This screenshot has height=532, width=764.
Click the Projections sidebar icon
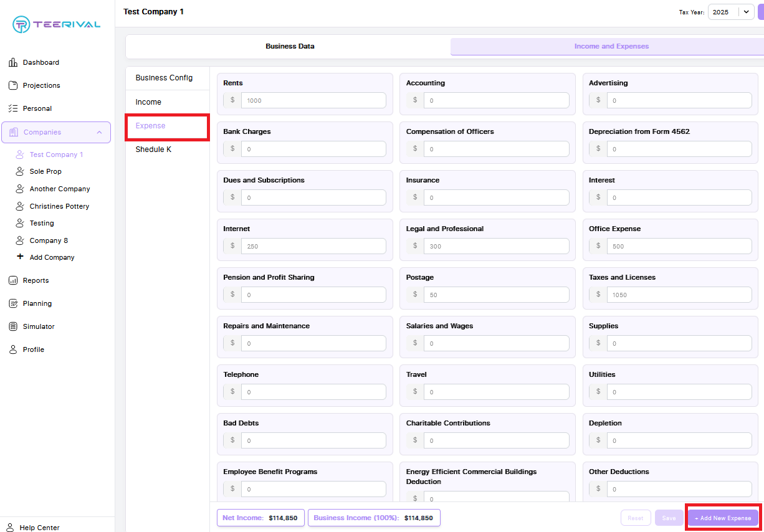coord(12,85)
